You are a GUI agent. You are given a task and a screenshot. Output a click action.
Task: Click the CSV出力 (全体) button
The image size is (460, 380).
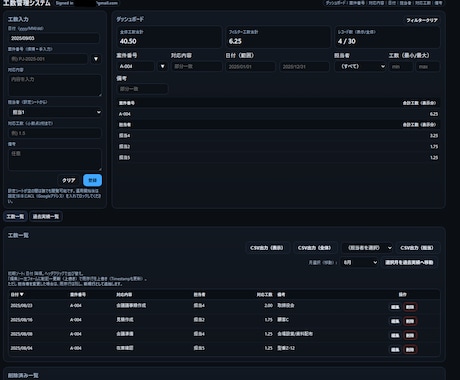tap(314, 248)
